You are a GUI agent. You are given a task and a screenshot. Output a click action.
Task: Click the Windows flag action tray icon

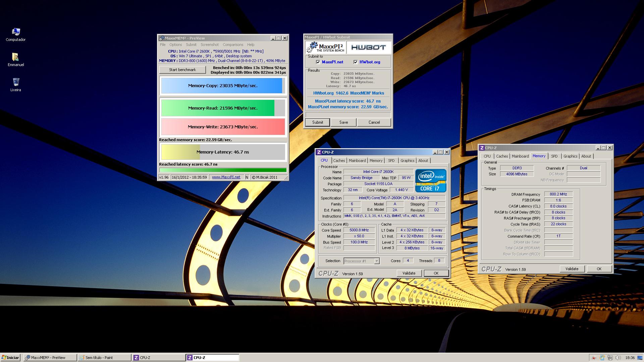(602, 358)
